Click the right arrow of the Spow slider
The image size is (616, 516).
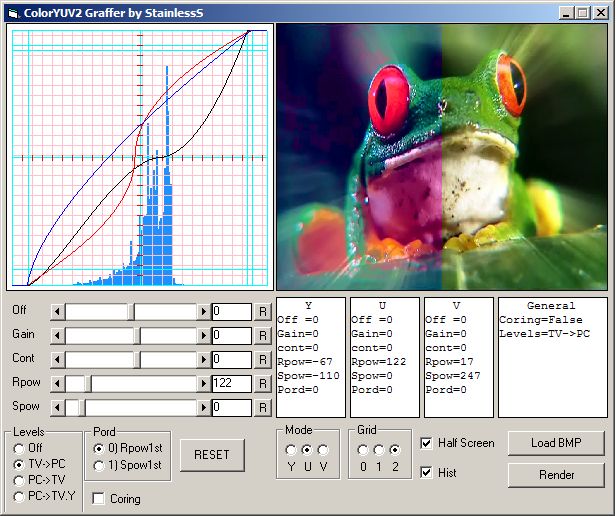(203, 408)
